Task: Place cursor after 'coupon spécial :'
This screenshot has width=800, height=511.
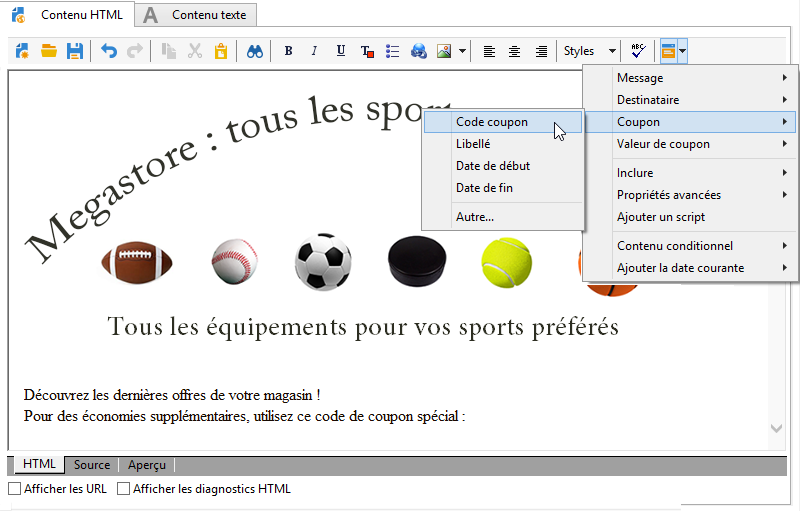Action: [467, 417]
